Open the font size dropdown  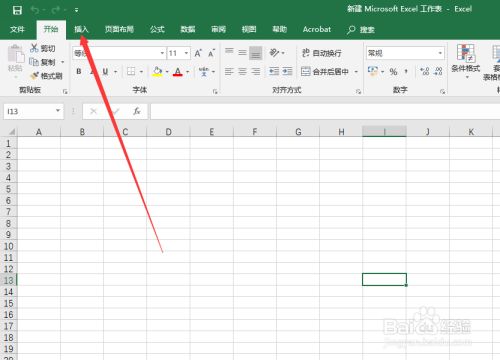click(186, 53)
